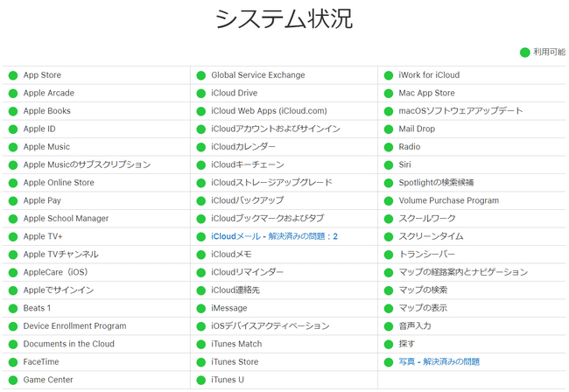Click the 利用可能 legend label
Image resolution: width=569 pixels, height=392 pixels.
[x=550, y=52]
